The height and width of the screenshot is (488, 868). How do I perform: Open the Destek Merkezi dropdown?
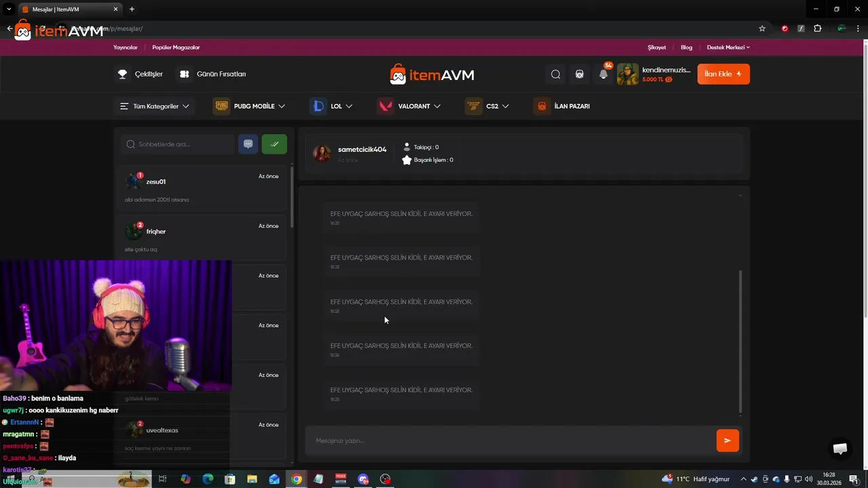[728, 47]
